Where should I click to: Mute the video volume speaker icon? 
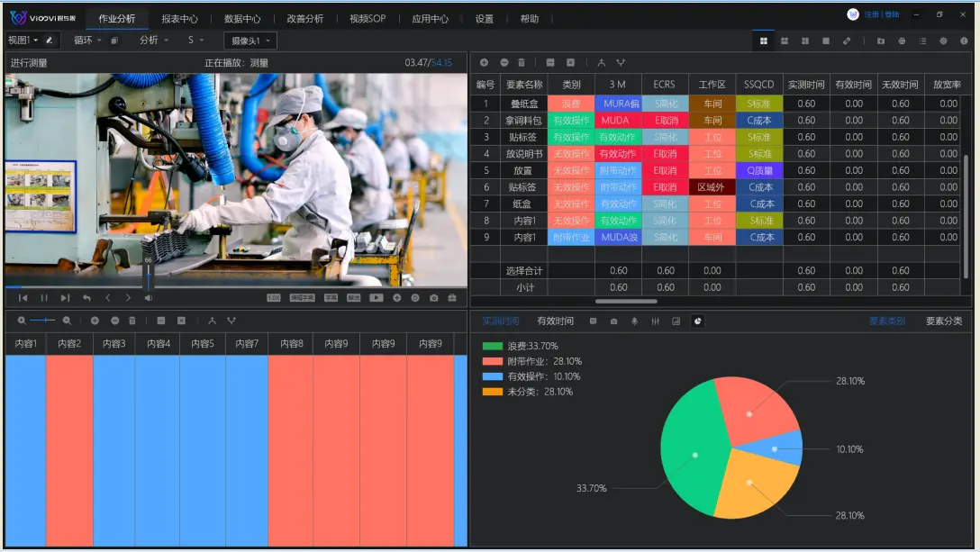(149, 298)
